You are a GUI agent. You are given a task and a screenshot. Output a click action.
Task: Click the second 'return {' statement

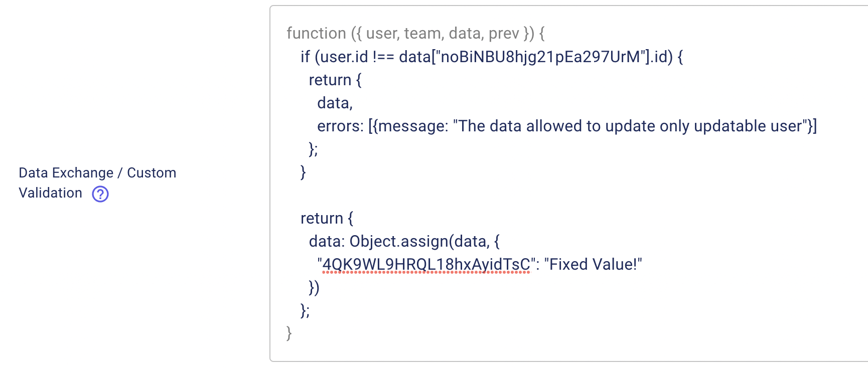[x=327, y=218]
